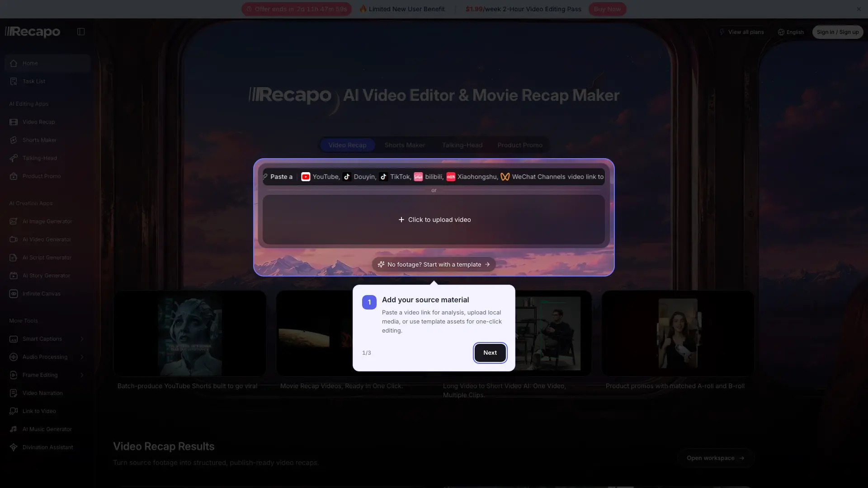
Task: Switch to the Shorts Maker tab
Action: point(405,145)
